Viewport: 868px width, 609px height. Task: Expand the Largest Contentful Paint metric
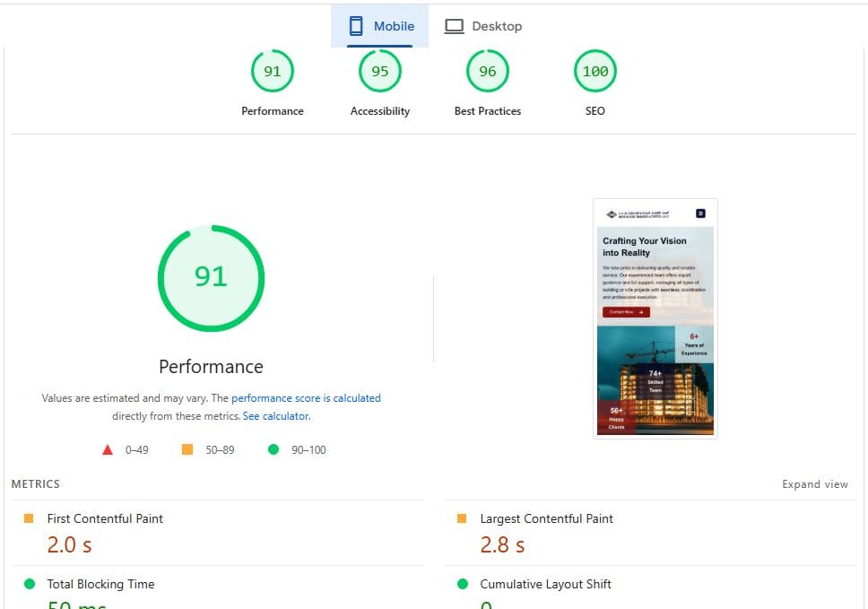click(x=546, y=518)
